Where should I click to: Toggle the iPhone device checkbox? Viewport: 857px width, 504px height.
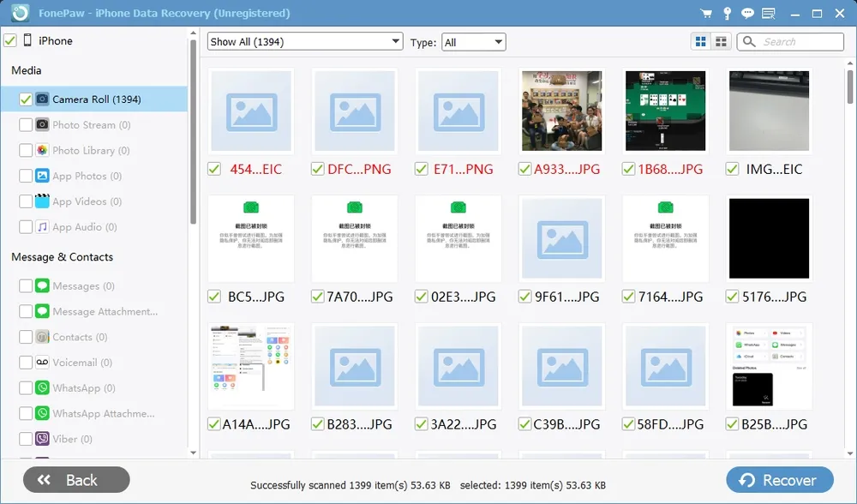[x=9, y=40]
